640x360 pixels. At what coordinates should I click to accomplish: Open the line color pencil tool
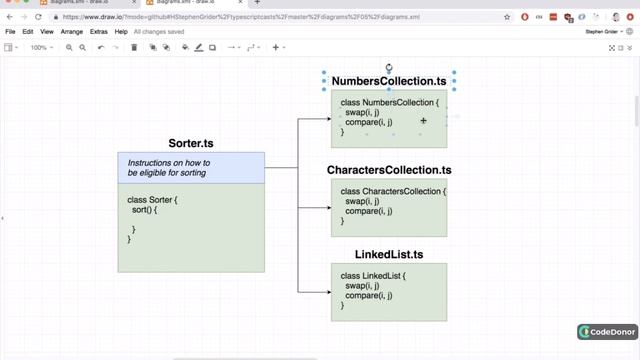(x=199, y=48)
